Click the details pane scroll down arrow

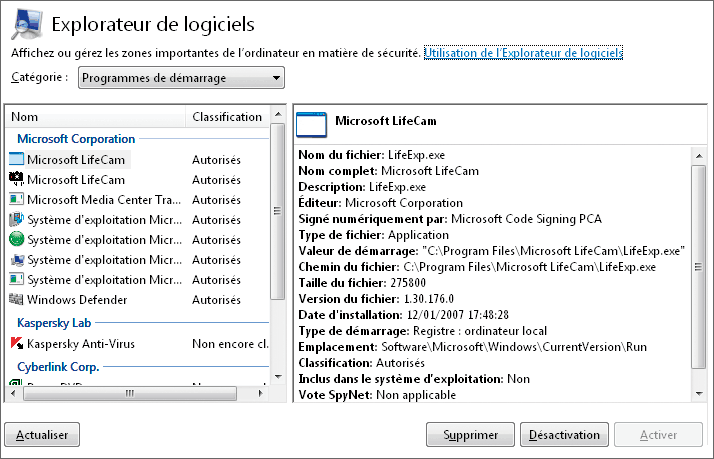point(699,393)
